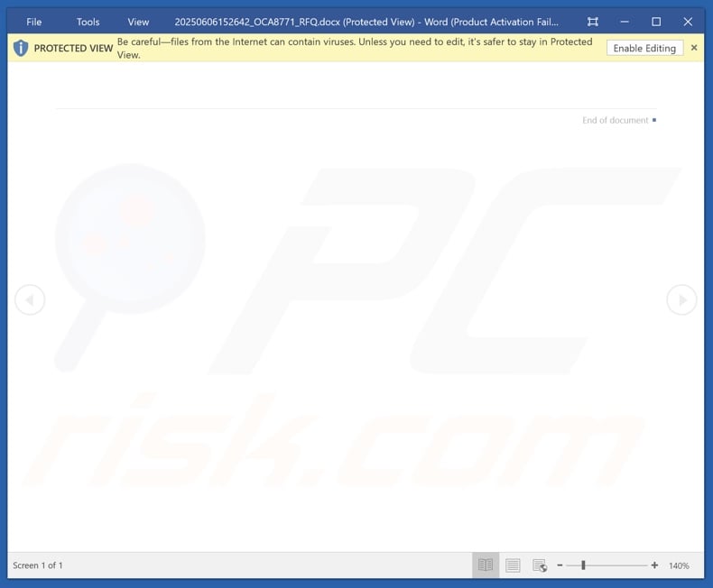Click the PROTECTED VIEW label
The image size is (713, 588).
coord(73,48)
